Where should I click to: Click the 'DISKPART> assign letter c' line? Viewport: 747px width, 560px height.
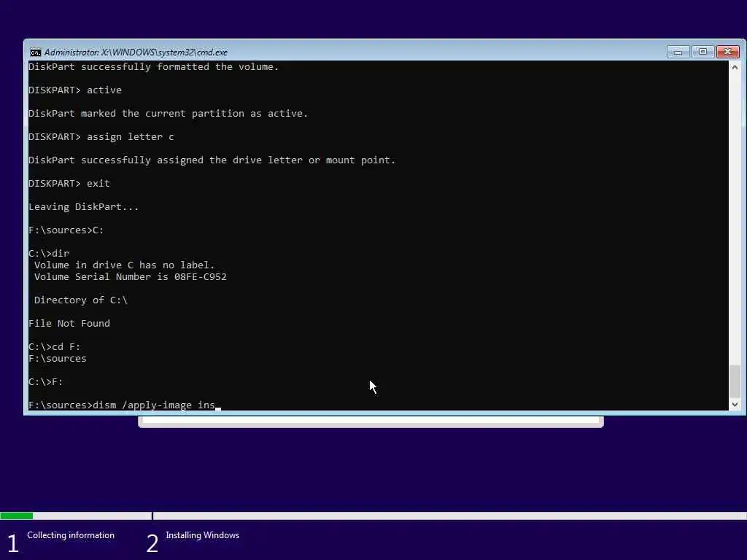pos(101,136)
